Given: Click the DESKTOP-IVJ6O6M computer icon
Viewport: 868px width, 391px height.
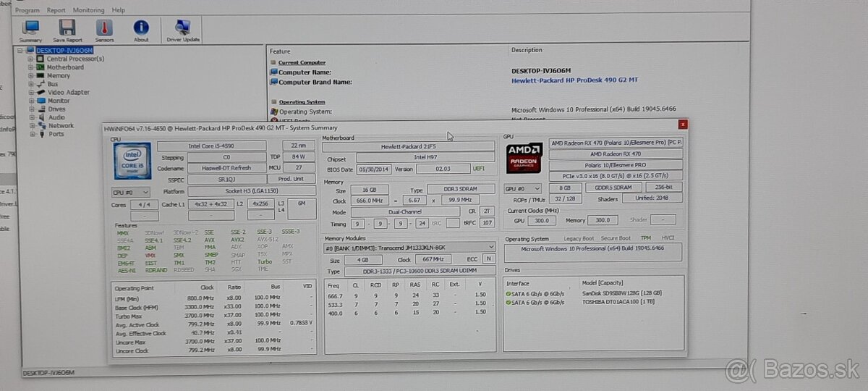Looking at the screenshot, I should pyautogui.click(x=30, y=51).
